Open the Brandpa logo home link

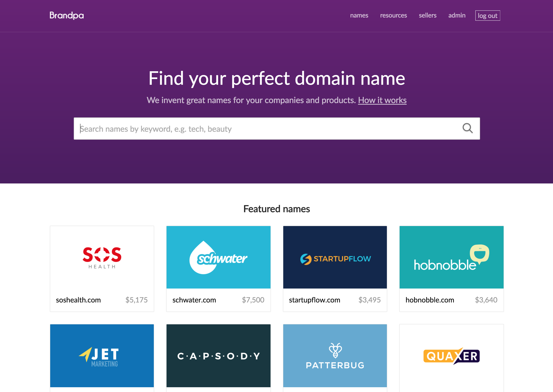pos(67,16)
